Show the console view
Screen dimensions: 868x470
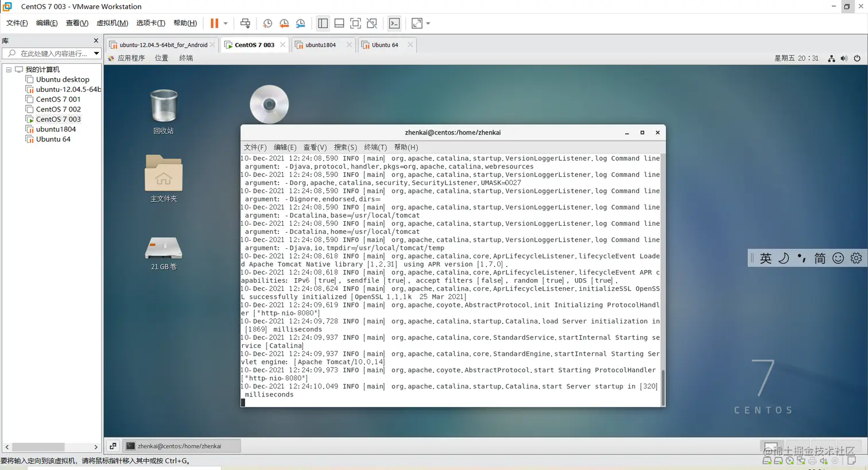[394, 24]
